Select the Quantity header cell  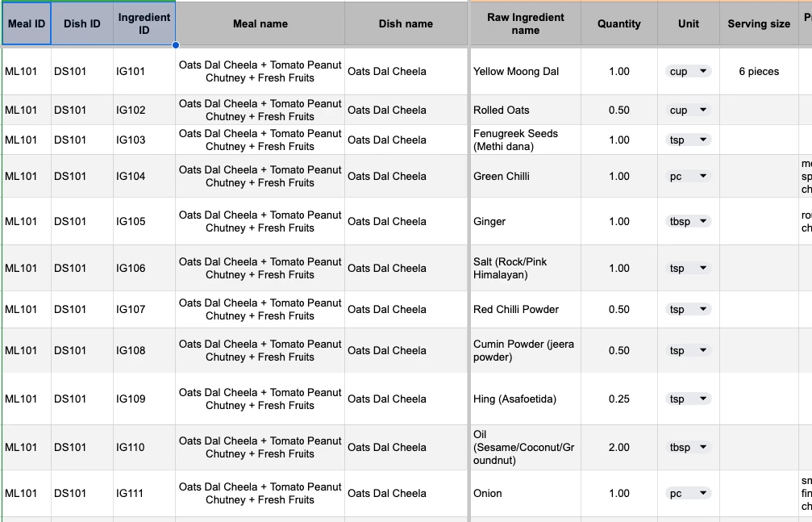618,23
